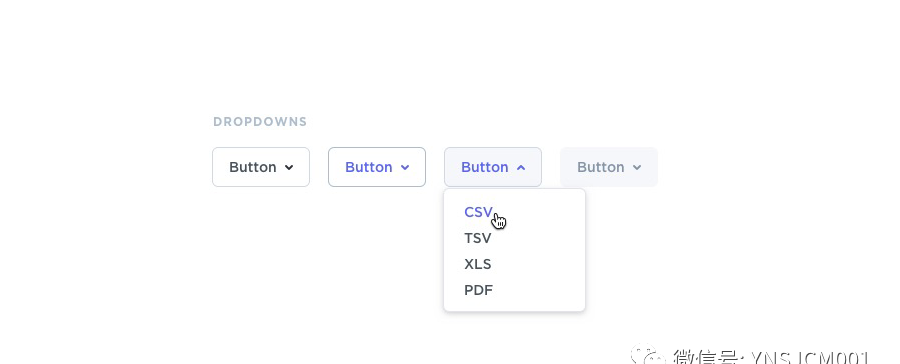This screenshot has height=364, width=900.
Task: Click the WeChat logo in the watermark
Action: 647,355
